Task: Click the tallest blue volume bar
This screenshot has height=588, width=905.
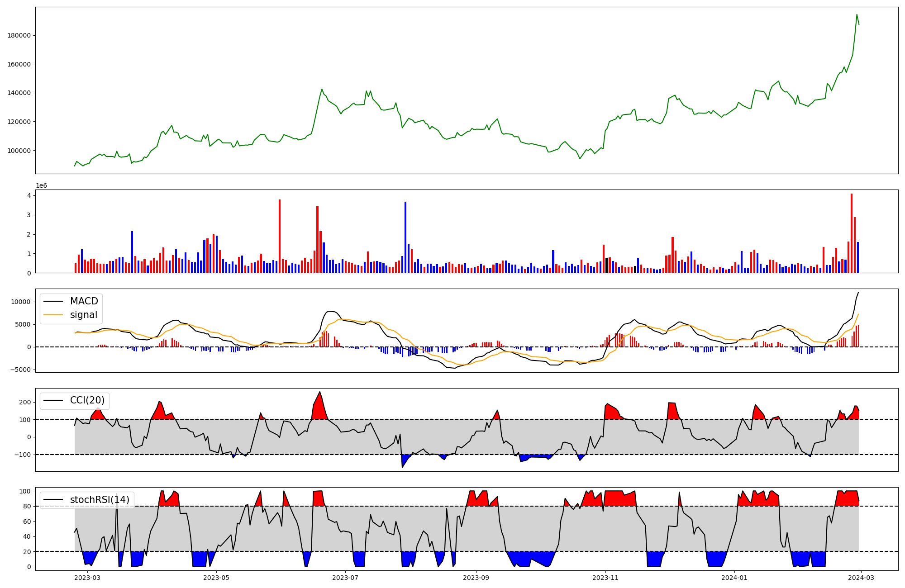Action: (x=405, y=237)
